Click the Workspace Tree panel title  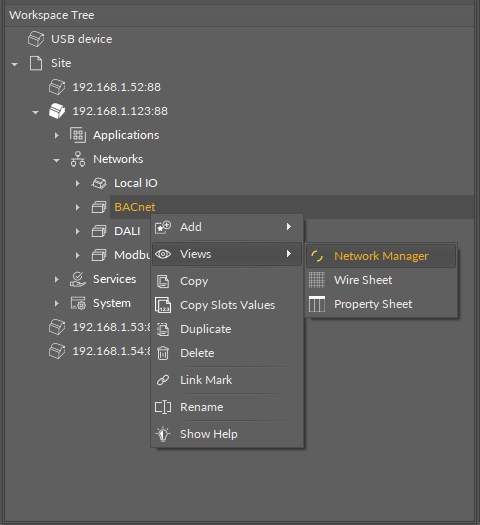pyautogui.click(x=52, y=15)
